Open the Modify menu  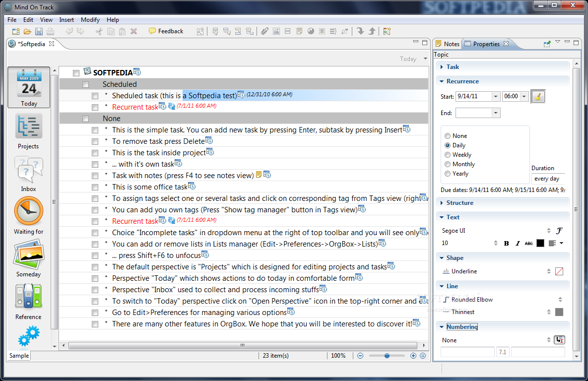click(x=90, y=19)
